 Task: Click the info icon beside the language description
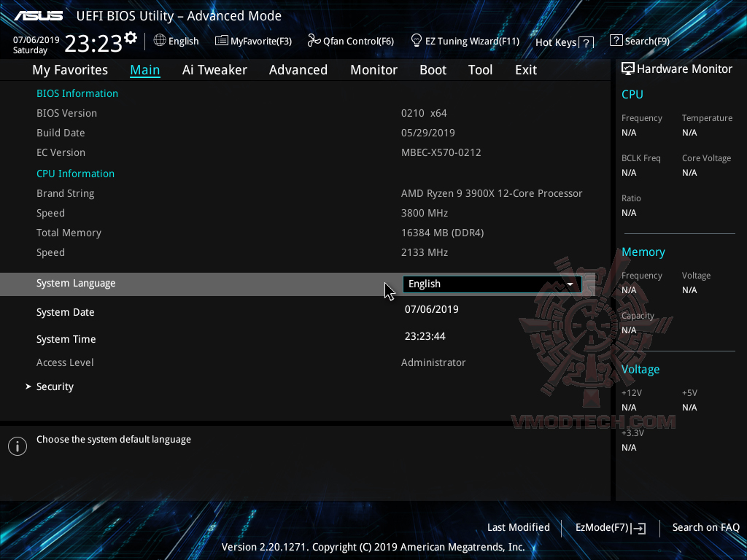17,446
